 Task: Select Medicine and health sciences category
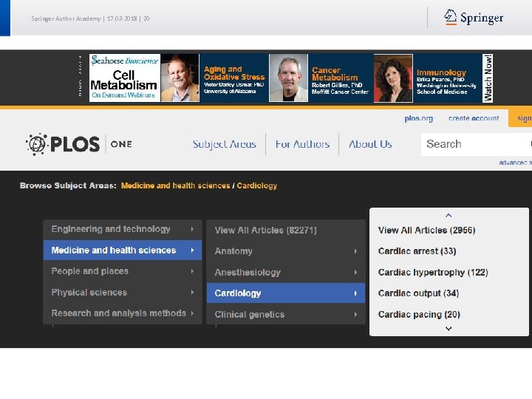coord(123,250)
